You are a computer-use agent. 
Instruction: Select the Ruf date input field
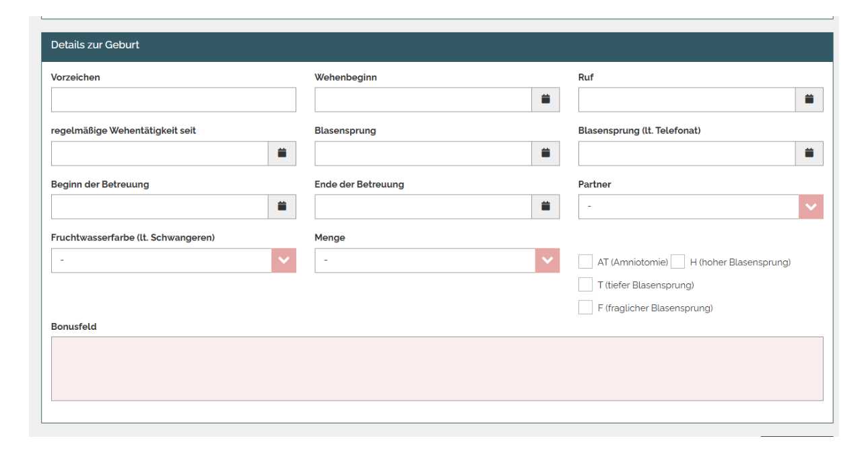[687, 100]
